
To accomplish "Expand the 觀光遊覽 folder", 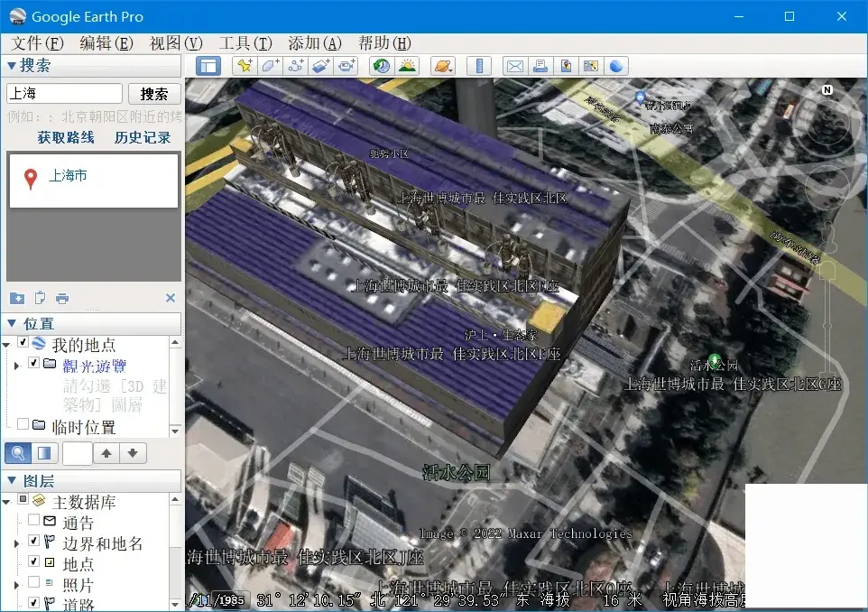I will 16,366.
